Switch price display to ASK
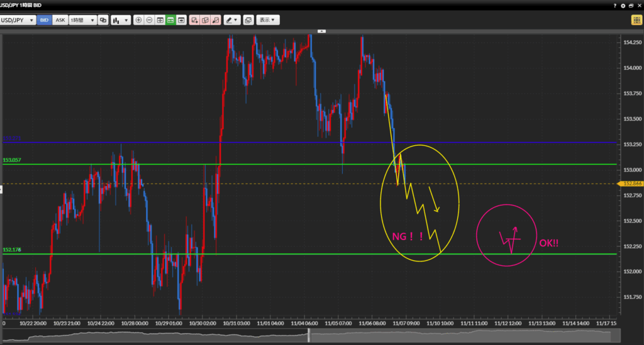The width and height of the screenshot is (644, 345). (x=60, y=20)
